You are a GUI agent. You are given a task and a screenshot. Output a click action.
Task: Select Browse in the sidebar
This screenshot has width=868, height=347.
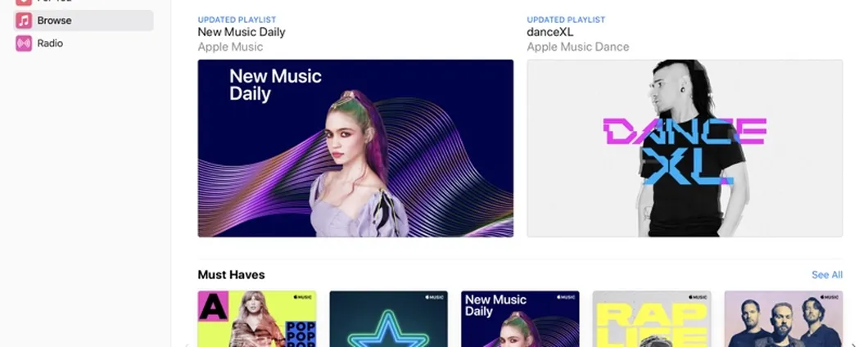pyautogui.click(x=84, y=20)
